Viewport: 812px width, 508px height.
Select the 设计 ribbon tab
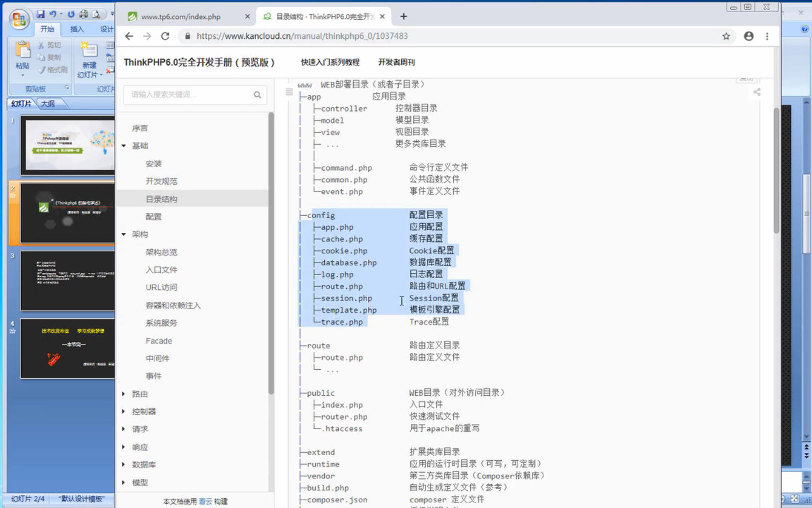(106, 29)
